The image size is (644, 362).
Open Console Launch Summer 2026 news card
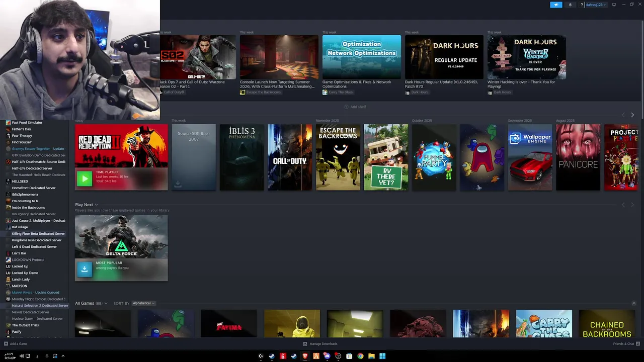coord(279,57)
